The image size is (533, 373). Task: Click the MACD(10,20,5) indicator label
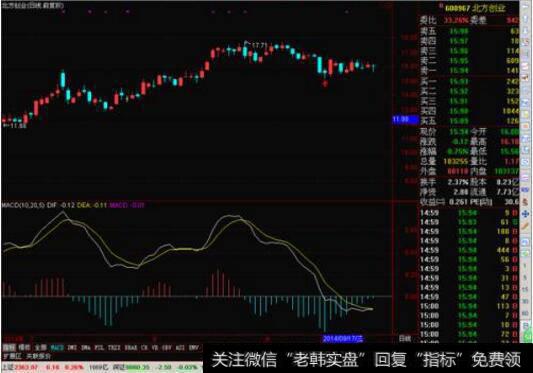click(x=23, y=205)
